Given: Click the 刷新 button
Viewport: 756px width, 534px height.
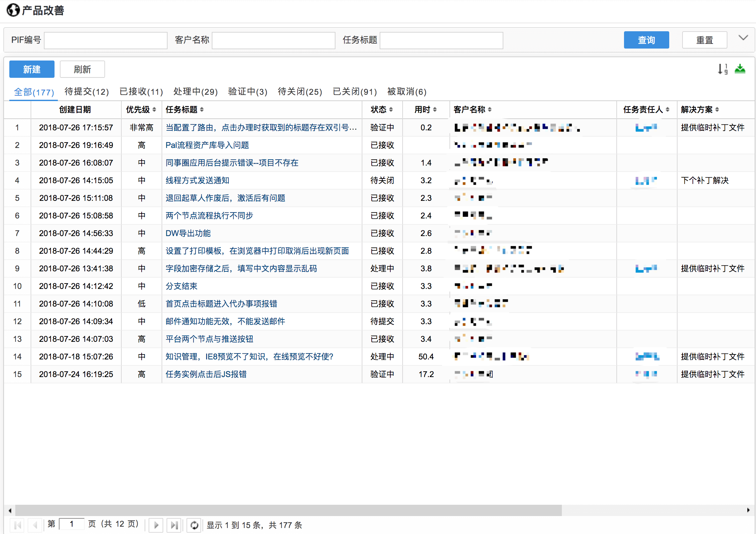Looking at the screenshot, I should pos(82,69).
